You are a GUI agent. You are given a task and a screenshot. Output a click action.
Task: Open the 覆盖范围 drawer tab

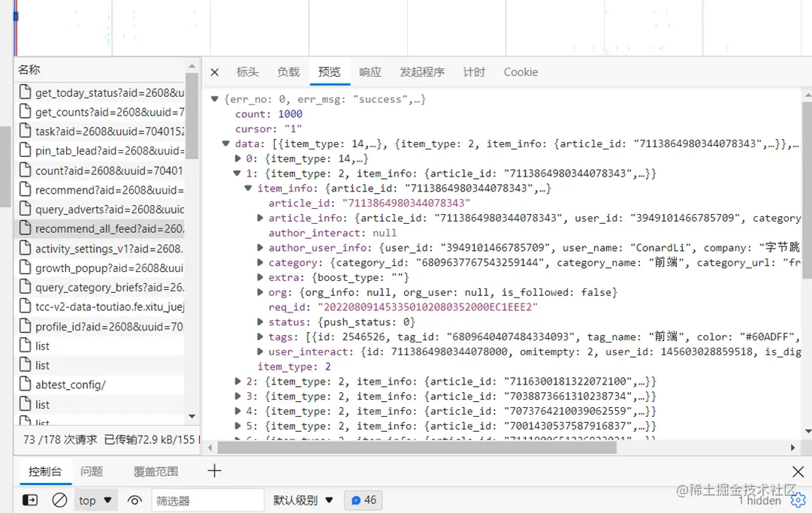[x=156, y=472]
